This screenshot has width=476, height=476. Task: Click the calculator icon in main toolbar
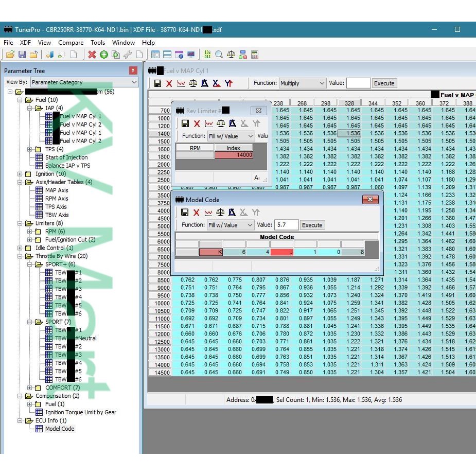255,55
